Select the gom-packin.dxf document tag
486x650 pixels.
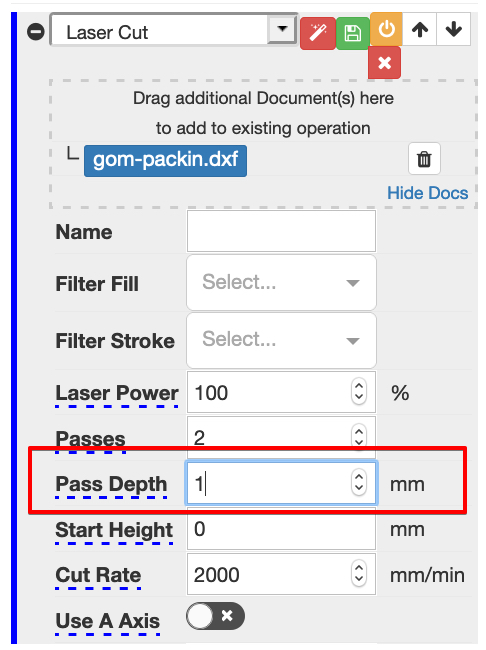coord(165,161)
